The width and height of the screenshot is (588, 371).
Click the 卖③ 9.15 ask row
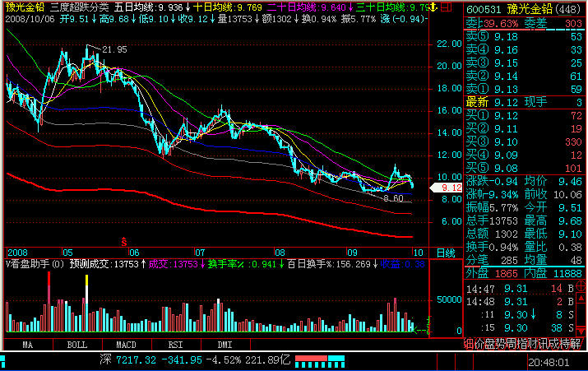524,63
